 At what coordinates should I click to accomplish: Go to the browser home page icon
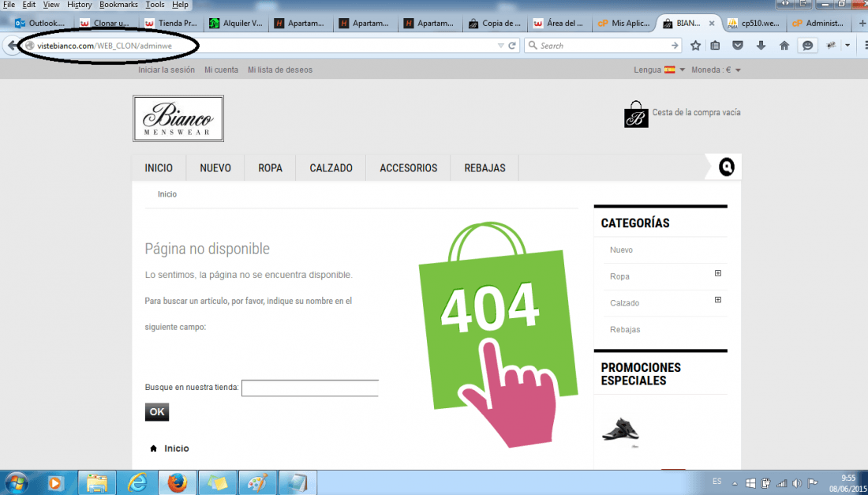[784, 46]
